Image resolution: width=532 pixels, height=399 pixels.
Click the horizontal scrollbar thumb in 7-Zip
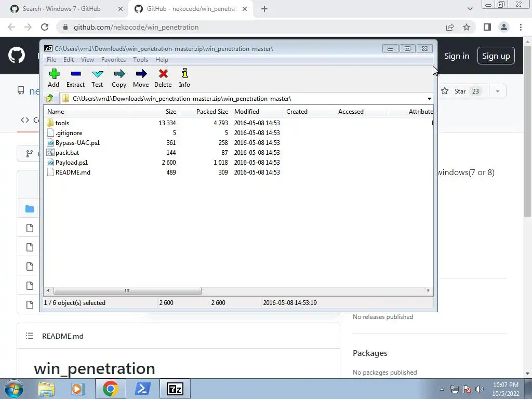coord(127,290)
